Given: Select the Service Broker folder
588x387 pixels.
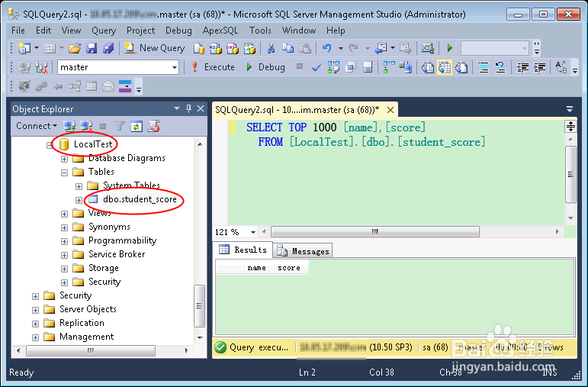Looking at the screenshot, I should 116,254.
